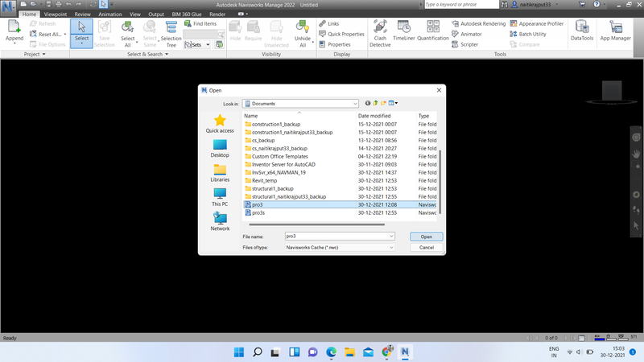Screen dimensions: 644x362
Task: Open Microsoft Edge from taskbar
Action: (331, 352)
